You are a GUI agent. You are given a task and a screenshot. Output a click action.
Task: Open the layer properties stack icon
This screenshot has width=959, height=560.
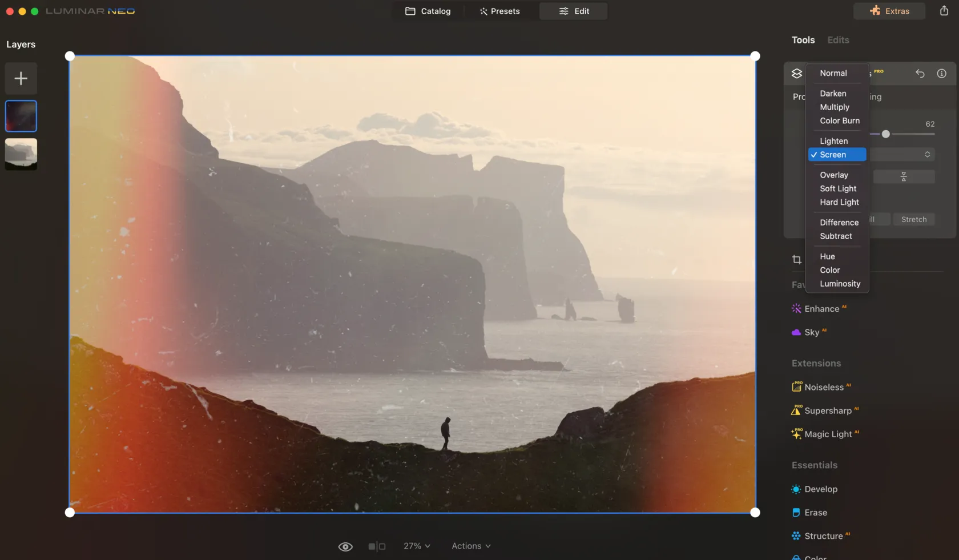[796, 74]
